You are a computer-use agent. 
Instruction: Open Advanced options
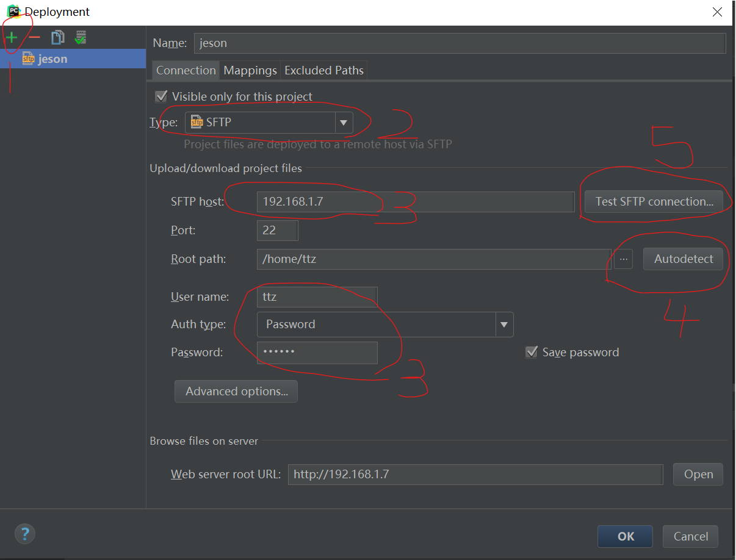pyautogui.click(x=236, y=392)
